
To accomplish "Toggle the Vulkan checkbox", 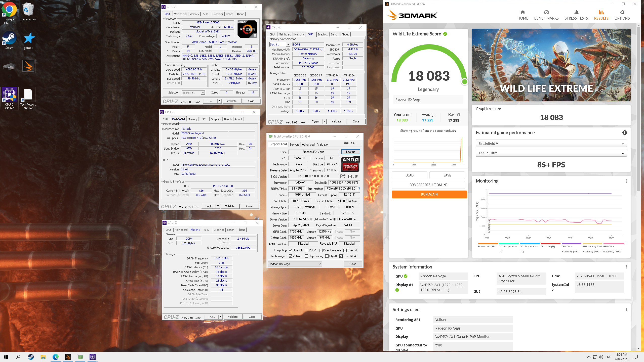I will click(x=290, y=256).
